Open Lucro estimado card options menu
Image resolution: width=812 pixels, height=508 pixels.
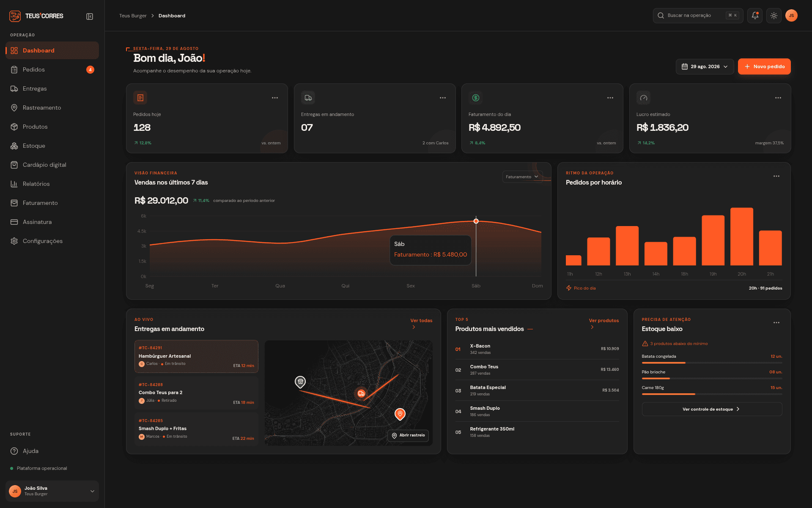pyautogui.click(x=778, y=98)
